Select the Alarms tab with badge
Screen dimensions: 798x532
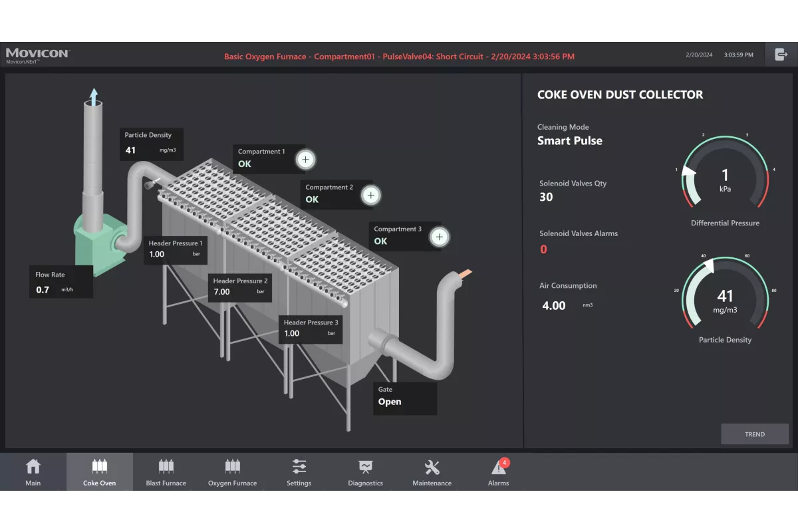tap(498, 472)
